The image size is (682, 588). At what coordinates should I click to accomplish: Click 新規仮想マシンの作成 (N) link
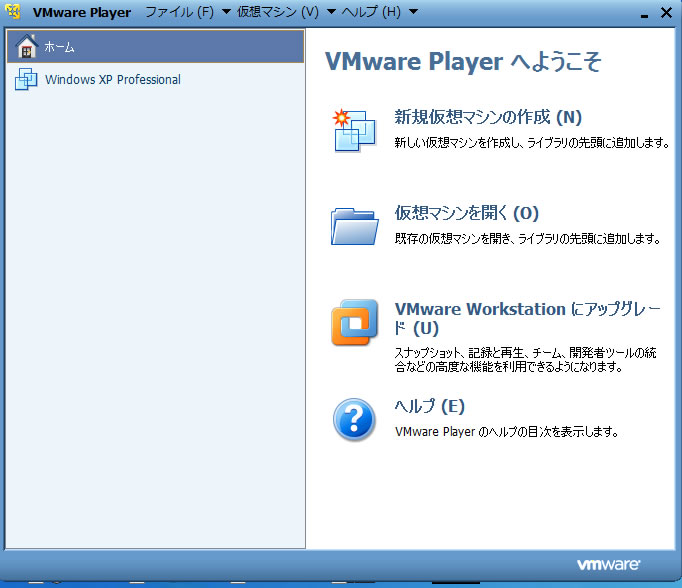click(x=488, y=117)
